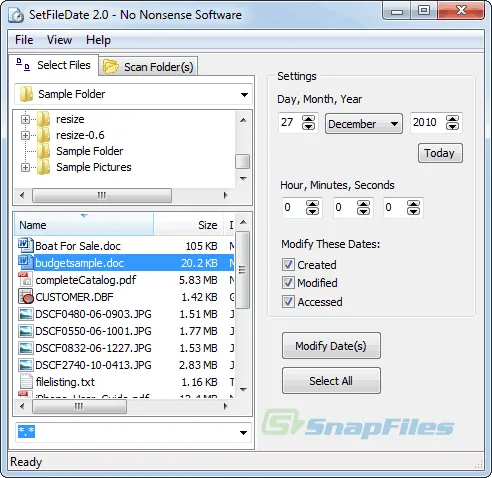Toggle the Created date checkbox
The width and height of the screenshot is (492, 478).
(x=288, y=265)
